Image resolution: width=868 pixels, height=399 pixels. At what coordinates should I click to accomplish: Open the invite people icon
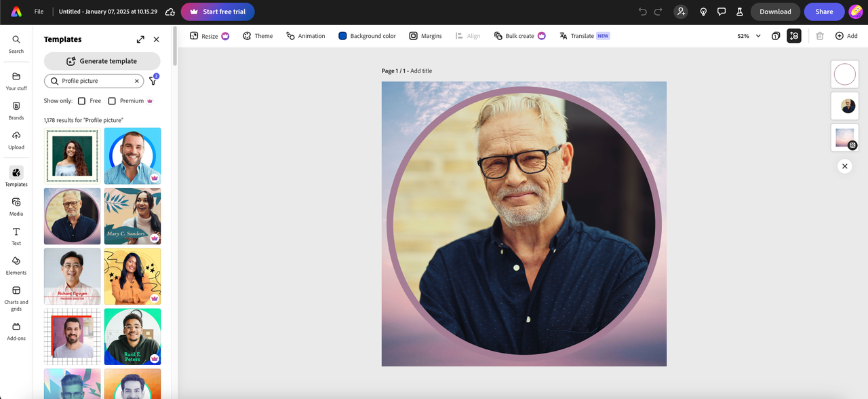tap(681, 12)
